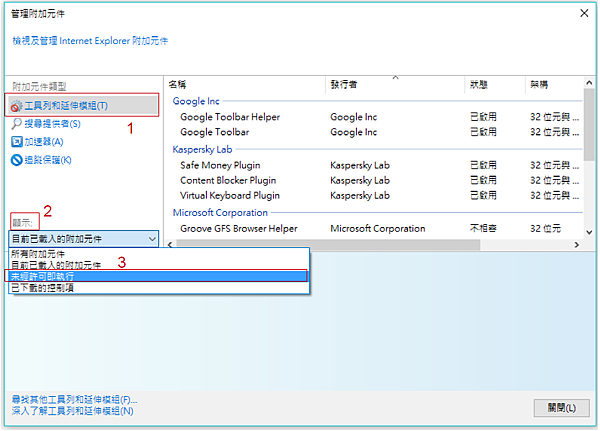The image size is (600, 431).
Task: Click the horizontal scrollbar thumb
Action: pyautogui.click(x=328, y=245)
